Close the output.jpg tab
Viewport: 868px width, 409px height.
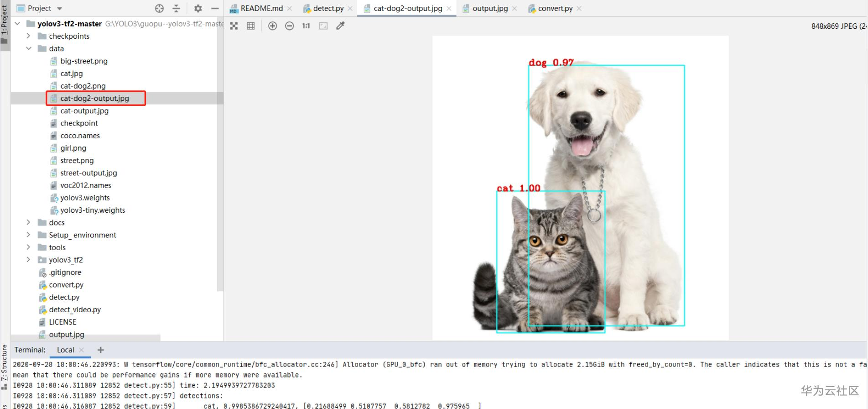pyautogui.click(x=515, y=8)
